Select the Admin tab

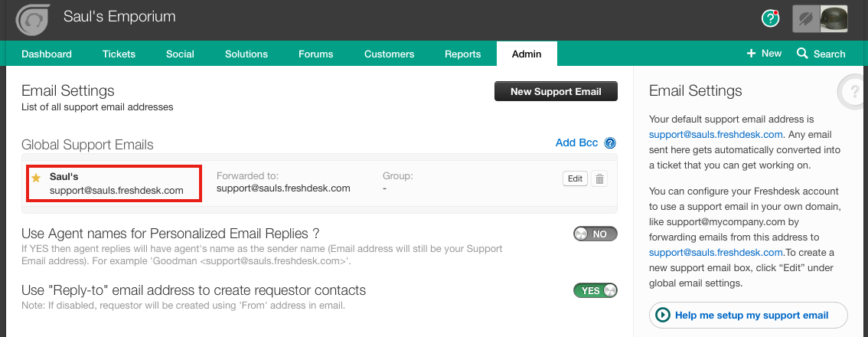click(x=527, y=54)
